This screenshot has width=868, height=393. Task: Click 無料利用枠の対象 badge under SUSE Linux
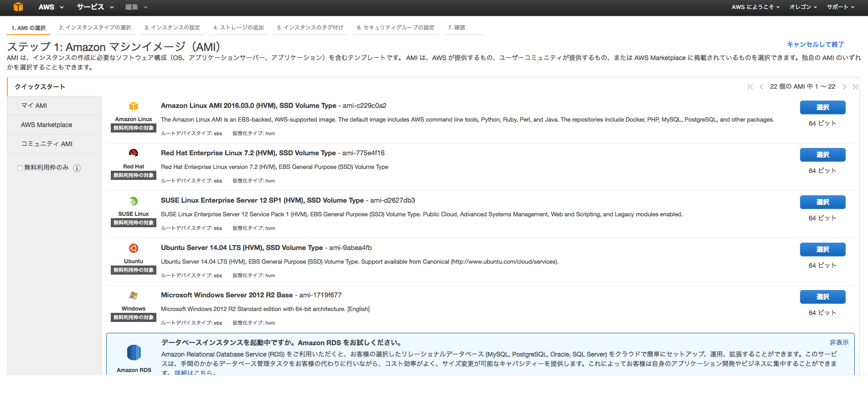134,223
